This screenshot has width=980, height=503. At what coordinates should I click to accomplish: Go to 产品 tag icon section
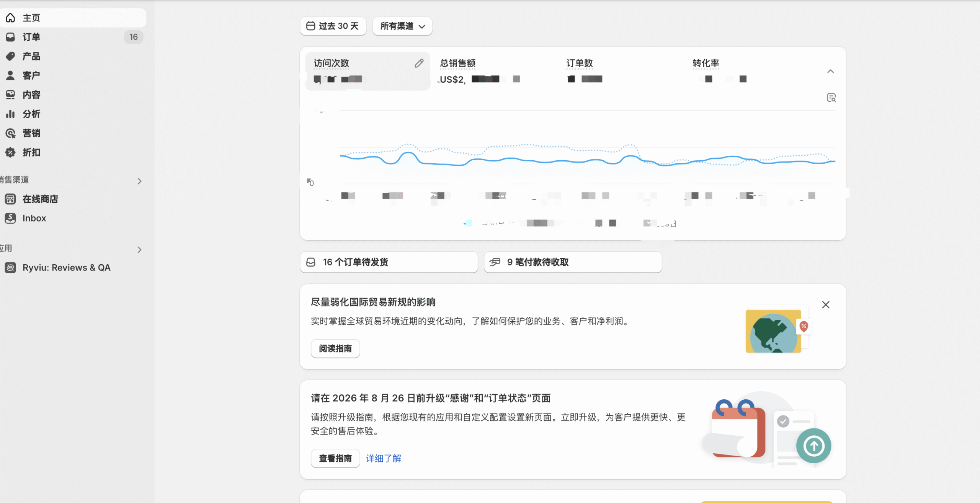(x=31, y=56)
